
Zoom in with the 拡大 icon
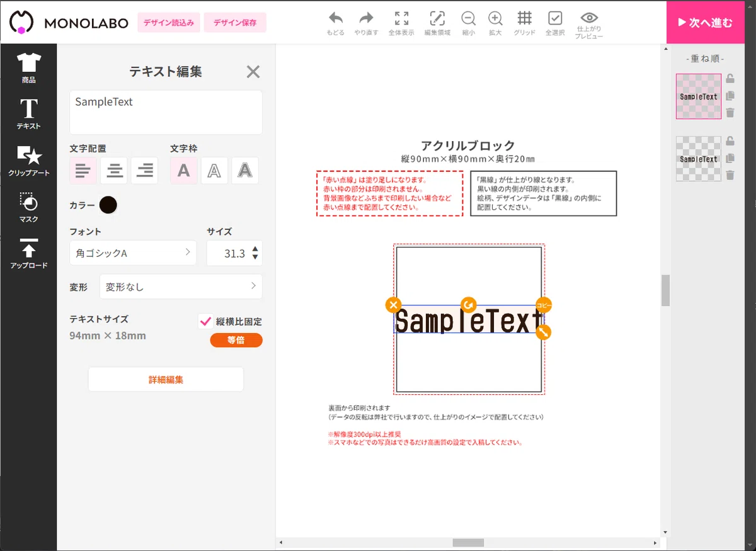click(495, 22)
